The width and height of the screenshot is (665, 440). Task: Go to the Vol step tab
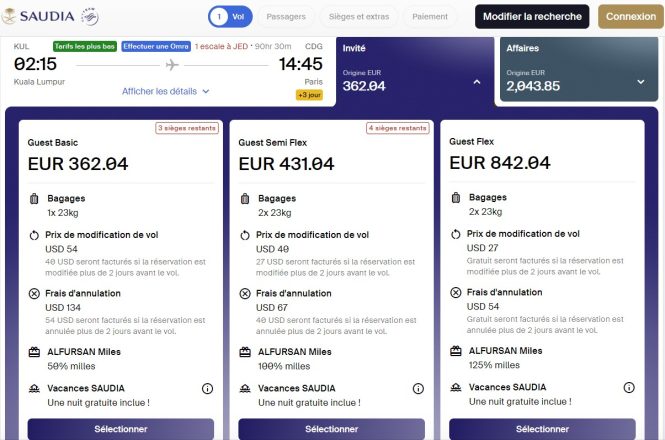point(230,17)
